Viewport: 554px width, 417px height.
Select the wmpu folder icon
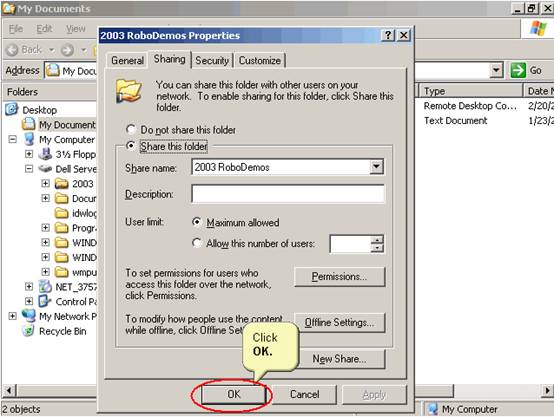tap(61, 272)
